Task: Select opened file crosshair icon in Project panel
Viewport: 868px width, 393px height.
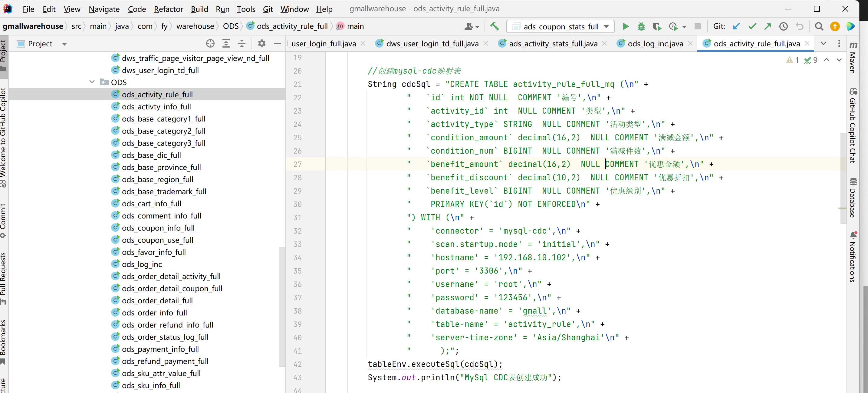Action: (x=210, y=44)
